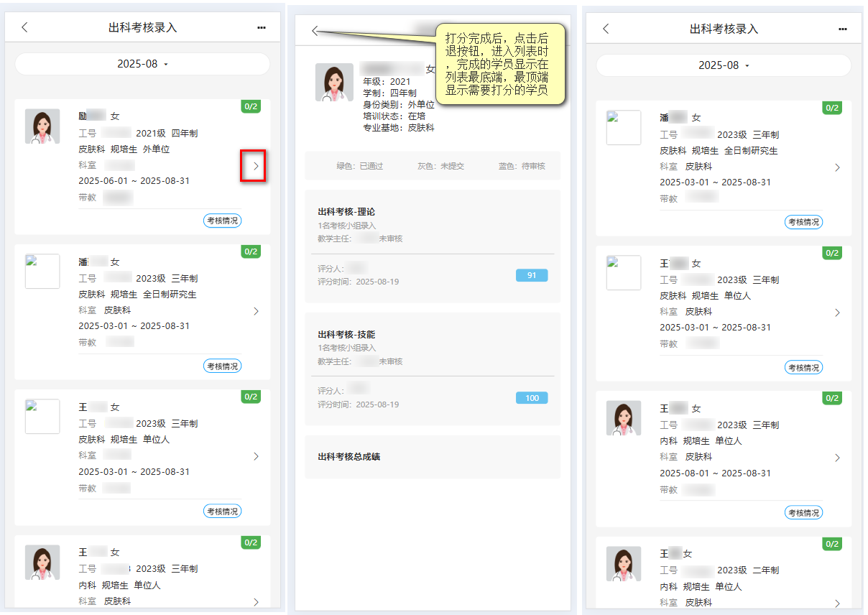Open 潘's card chevron in the right panel
The width and height of the screenshot is (868, 615).
click(x=837, y=167)
